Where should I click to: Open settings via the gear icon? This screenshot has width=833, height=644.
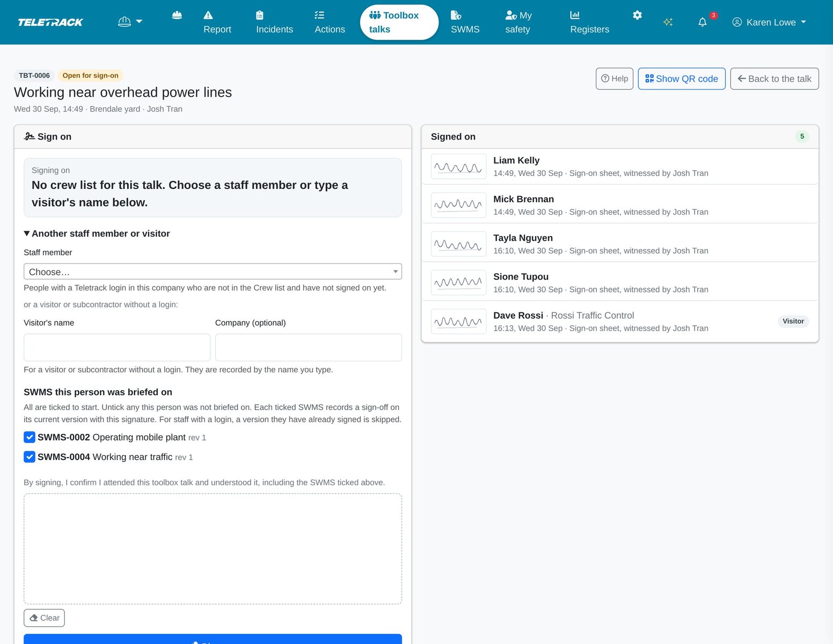pos(637,15)
